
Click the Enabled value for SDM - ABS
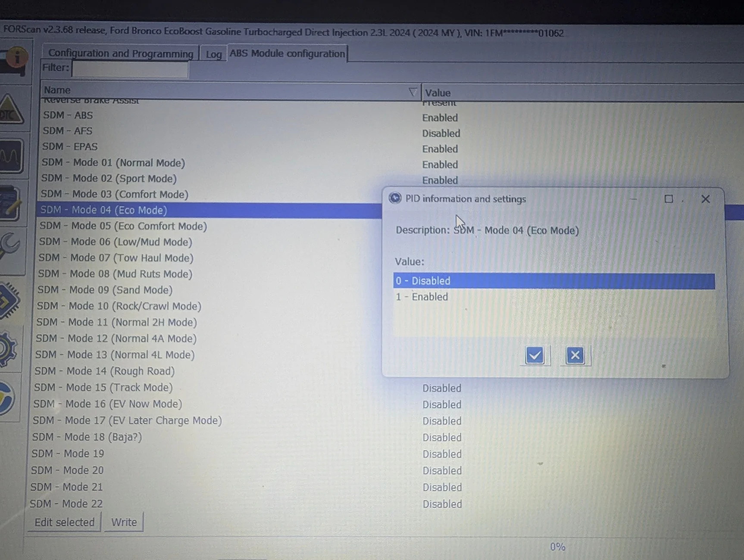pyautogui.click(x=440, y=118)
